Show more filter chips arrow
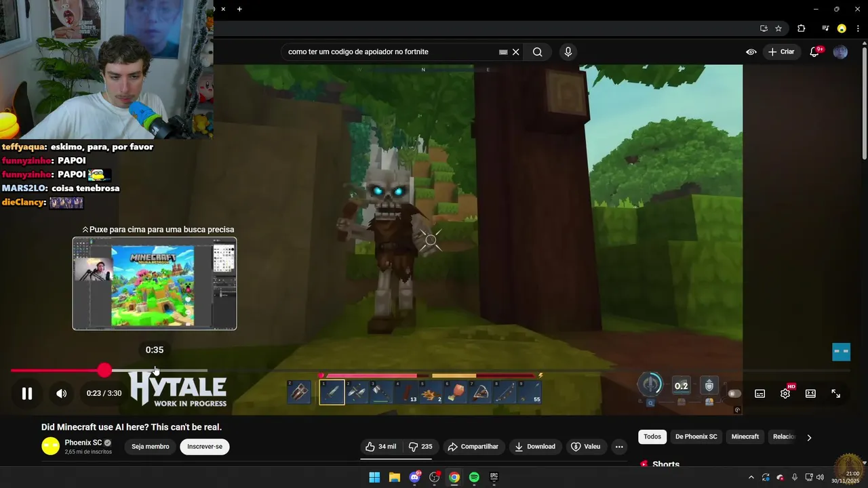 click(x=809, y=437)
